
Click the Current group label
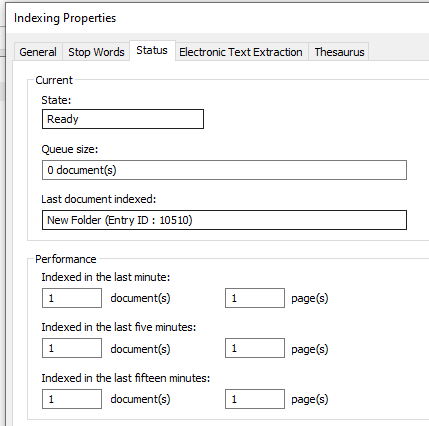[x=54, y=80]
